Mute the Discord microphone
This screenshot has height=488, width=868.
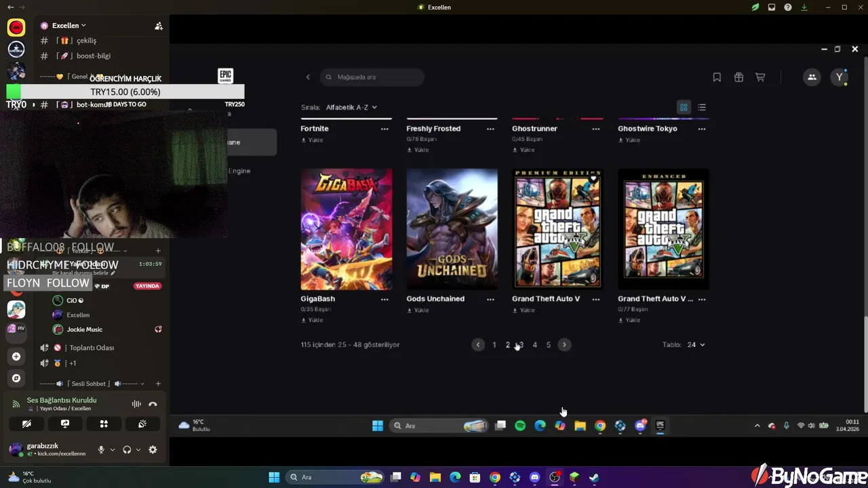101,449
